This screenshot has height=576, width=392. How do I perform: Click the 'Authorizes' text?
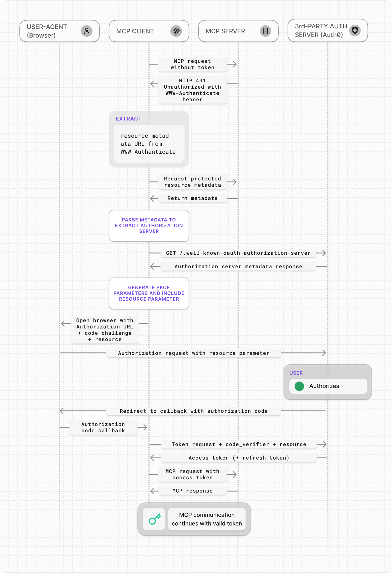click(x=324, y=386)
